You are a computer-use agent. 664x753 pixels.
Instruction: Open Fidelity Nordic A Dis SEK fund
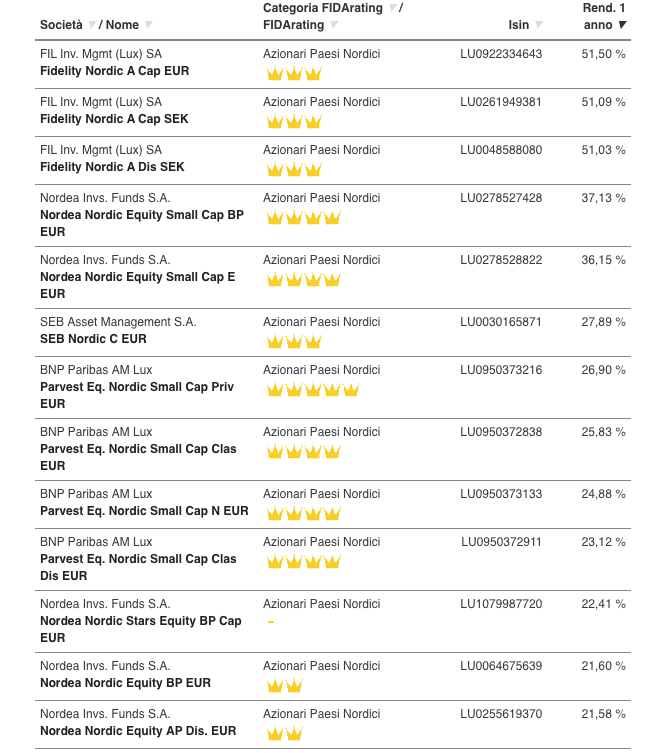(x=112, y=167)
